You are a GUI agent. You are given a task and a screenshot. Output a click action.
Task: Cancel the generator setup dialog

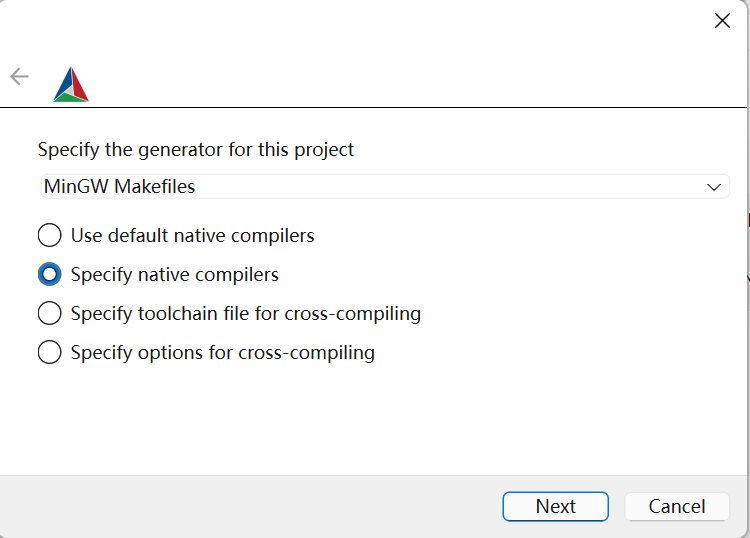click(x=677, y=506)
